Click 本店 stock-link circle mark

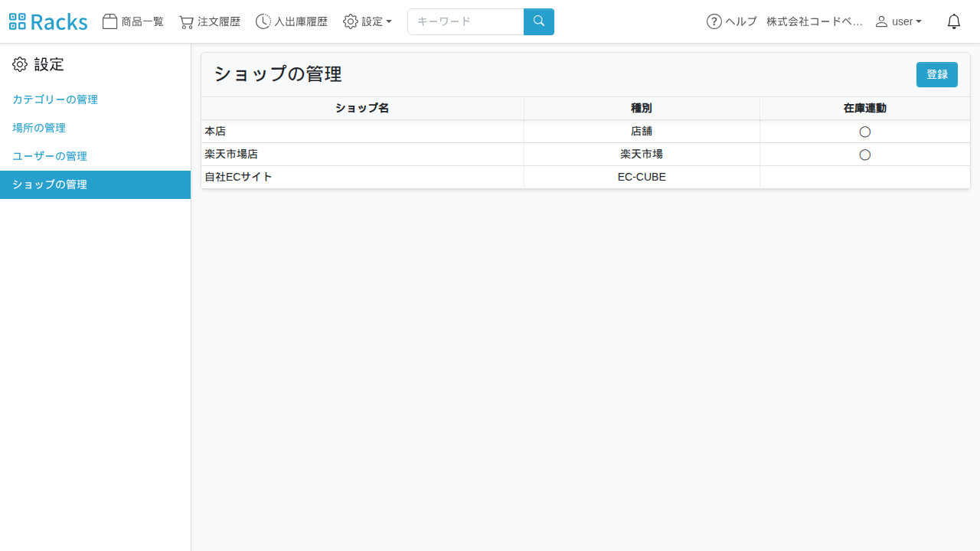click(x=865, y=132)
